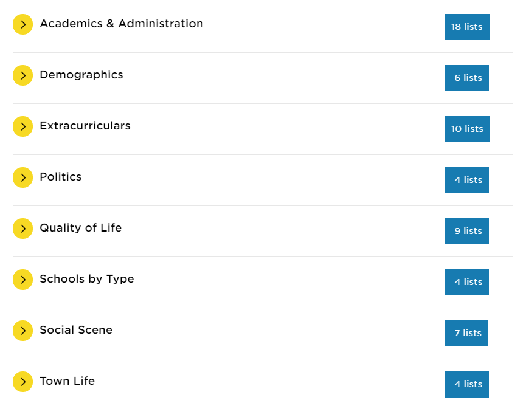Open Quality of Life with its arrow icon
This screenshot has width=526, height=420.
click(x=23, y=229)
